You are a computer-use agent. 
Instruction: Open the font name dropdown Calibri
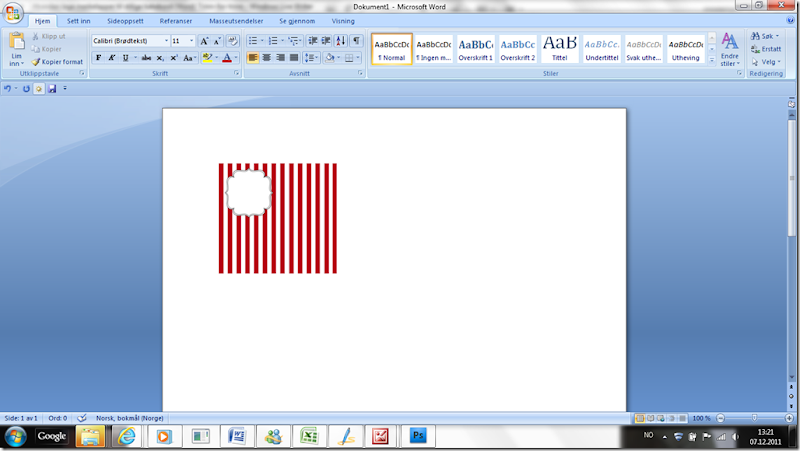[x=129, y=41]
